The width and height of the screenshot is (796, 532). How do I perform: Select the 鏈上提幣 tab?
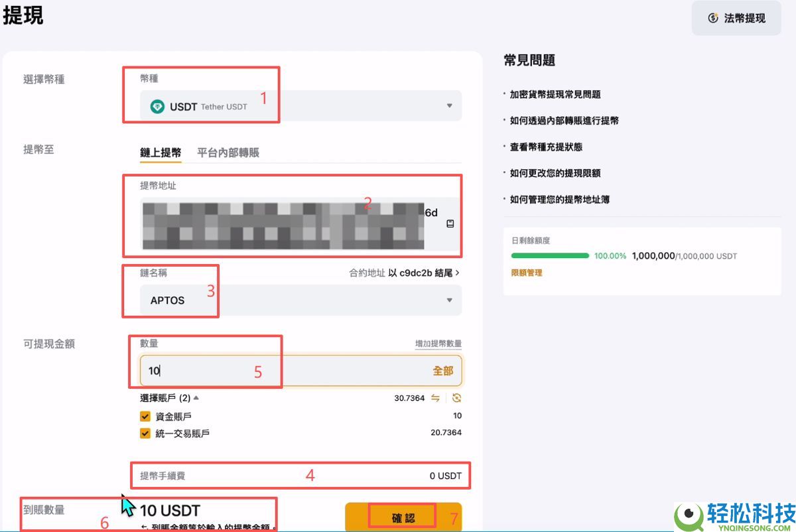coord(160,152)
